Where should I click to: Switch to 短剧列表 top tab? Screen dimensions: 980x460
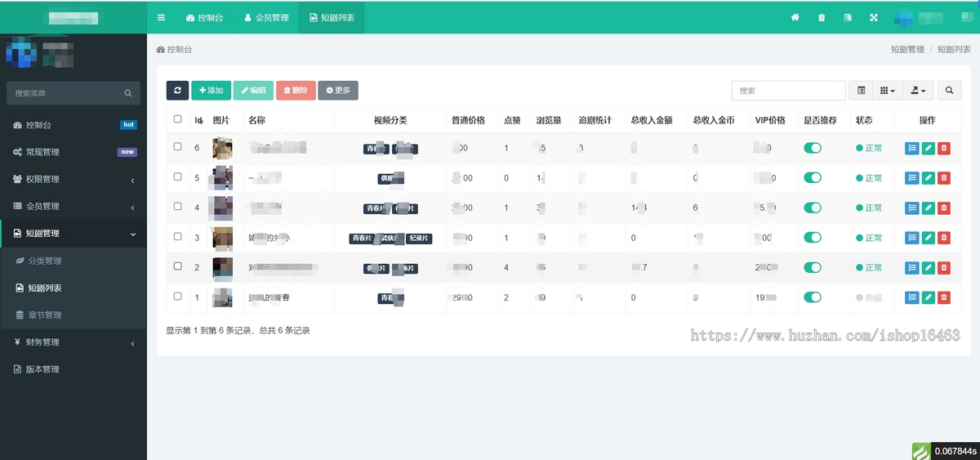point(332,17)
